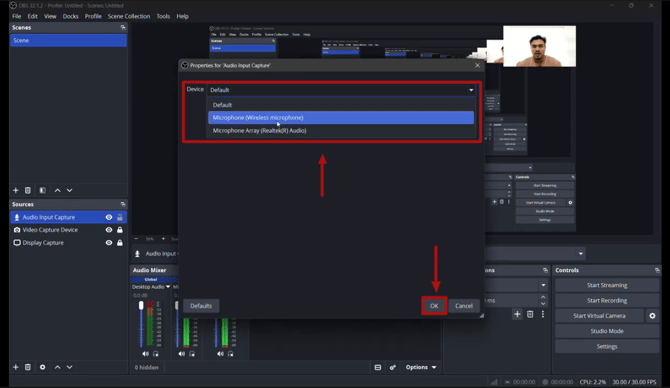670x388 pixels.
Task: Add a transition with the plus icon
Action: 517,314
